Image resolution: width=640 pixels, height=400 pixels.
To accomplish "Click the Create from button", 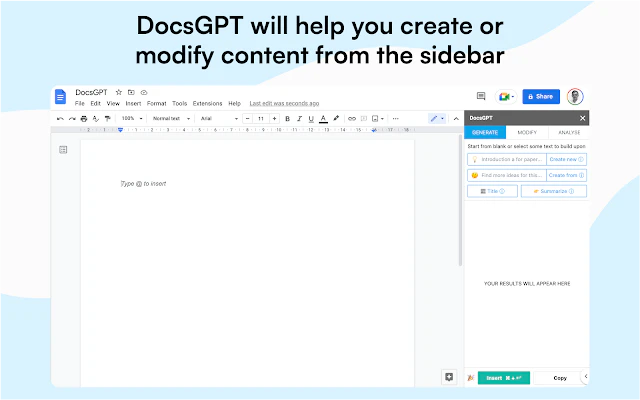I will pos(567,175).
